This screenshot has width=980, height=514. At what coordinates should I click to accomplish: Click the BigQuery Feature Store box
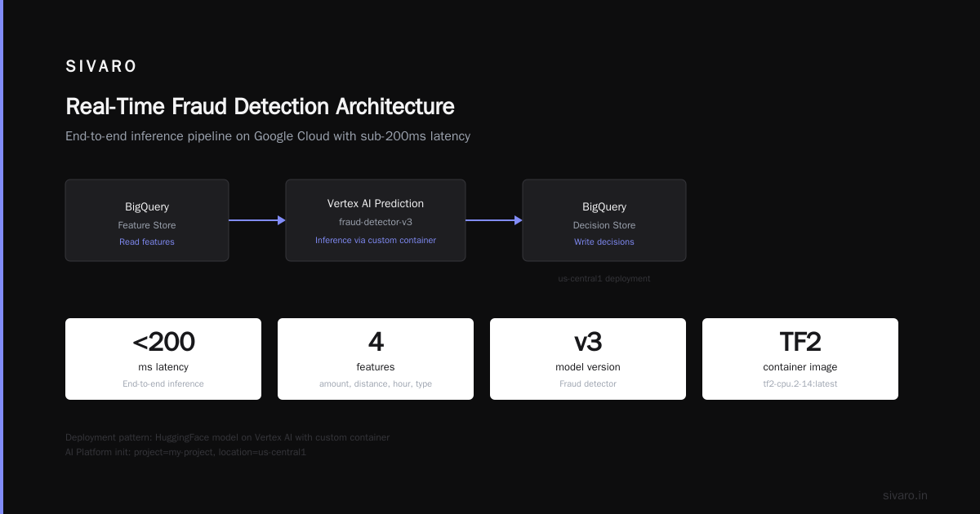[147, 220]
